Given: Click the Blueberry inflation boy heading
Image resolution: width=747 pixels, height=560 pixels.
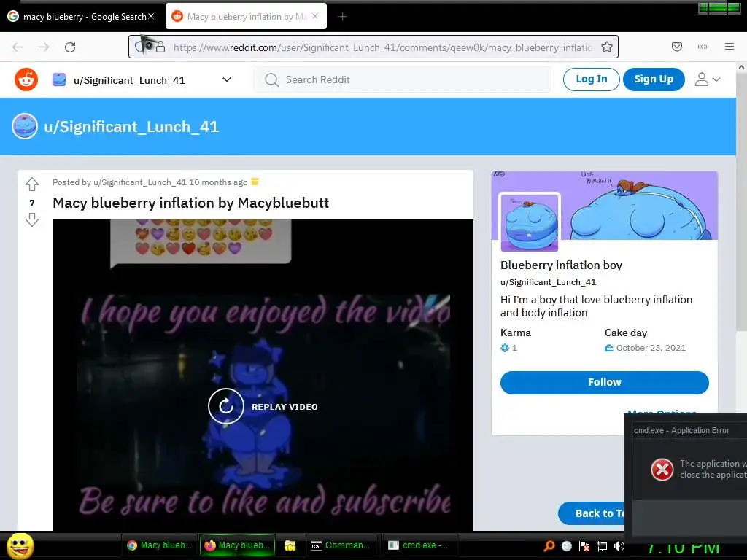Looking at the screenshot, I should coord(561,265).
